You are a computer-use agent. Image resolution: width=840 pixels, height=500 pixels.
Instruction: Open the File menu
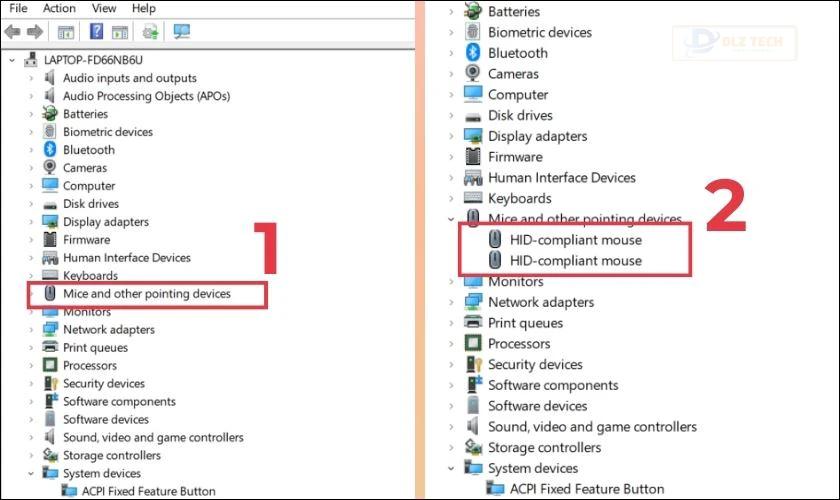coord(18,8)
